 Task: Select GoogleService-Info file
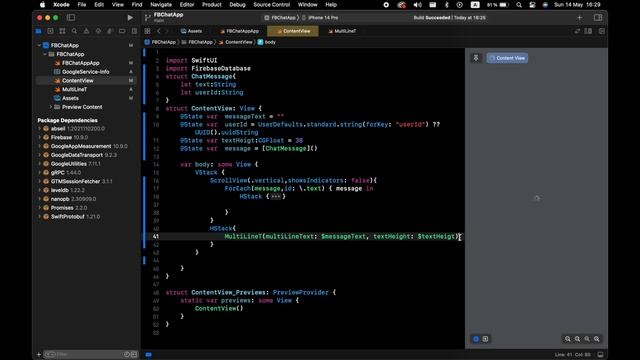[x=85, y=72]
